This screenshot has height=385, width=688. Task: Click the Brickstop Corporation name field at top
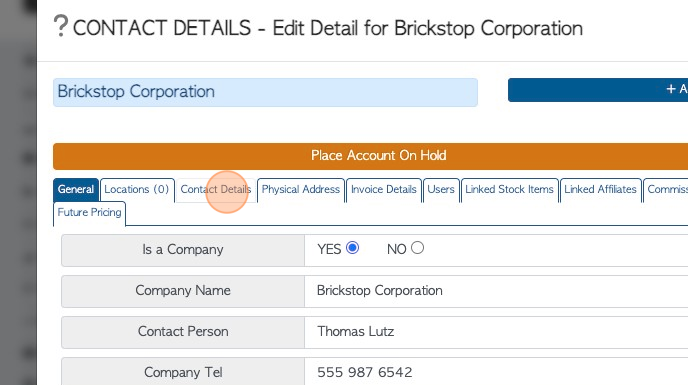tap(265, 92)
